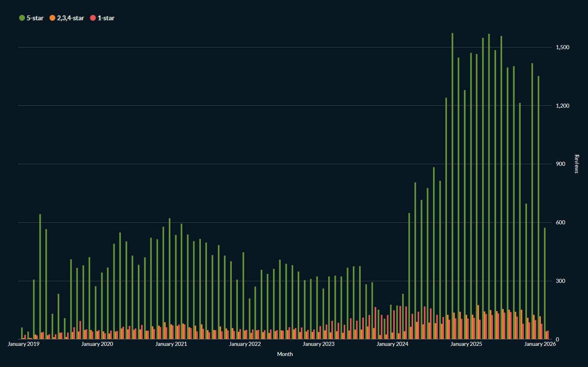The width and height of the screenshot is (588, 367).
Task: Expand the January 2025 axis label
Action: [x=466, y=344]
